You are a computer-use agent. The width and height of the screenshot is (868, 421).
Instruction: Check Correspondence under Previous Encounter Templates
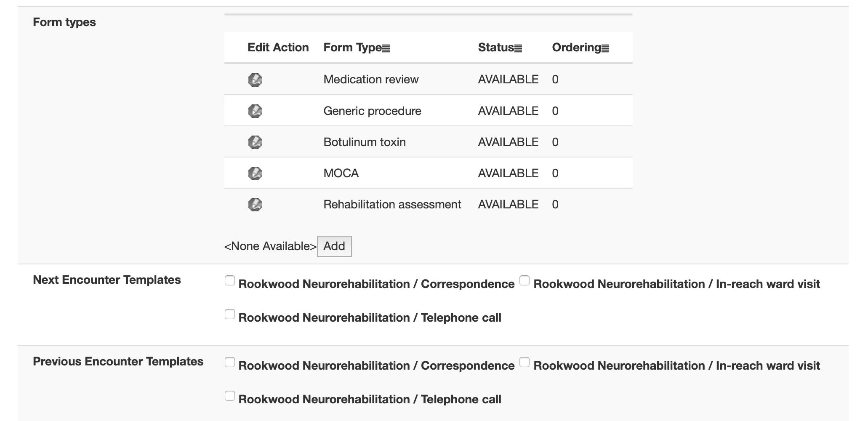click(x=229, y=361)
